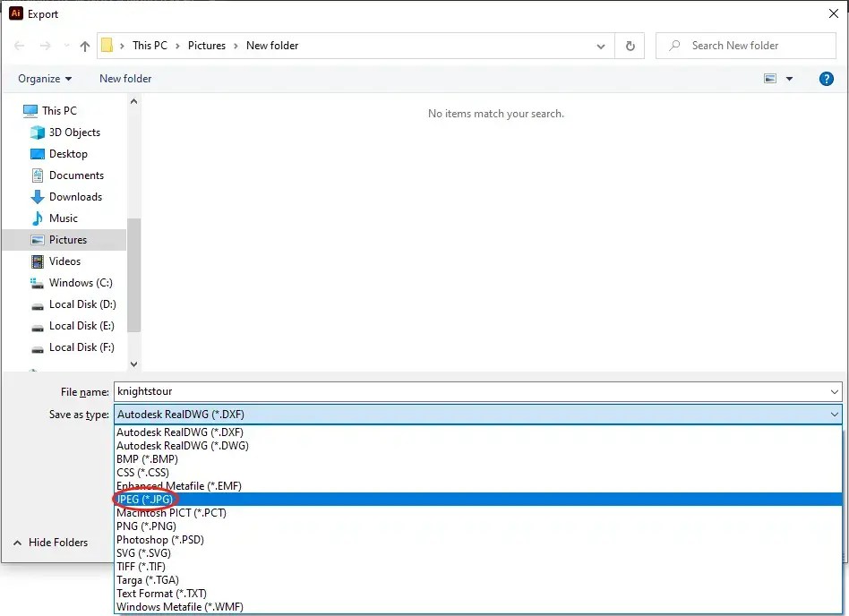Change the file list view layout
The width and height of the screenshot is (849, 616).
tap(772, 79)
